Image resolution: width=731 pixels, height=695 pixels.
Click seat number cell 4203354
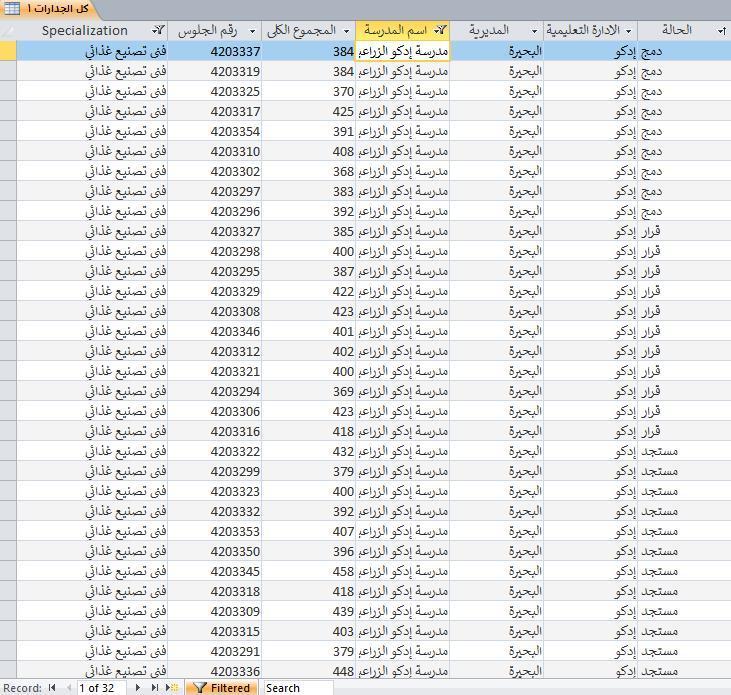214,131
